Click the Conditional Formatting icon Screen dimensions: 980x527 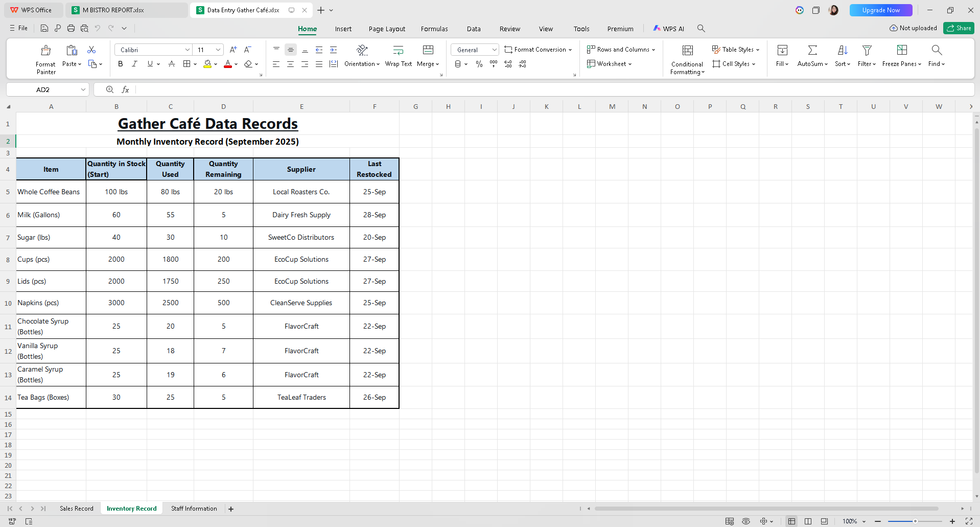pyautogui.click(x=688, y=50)
